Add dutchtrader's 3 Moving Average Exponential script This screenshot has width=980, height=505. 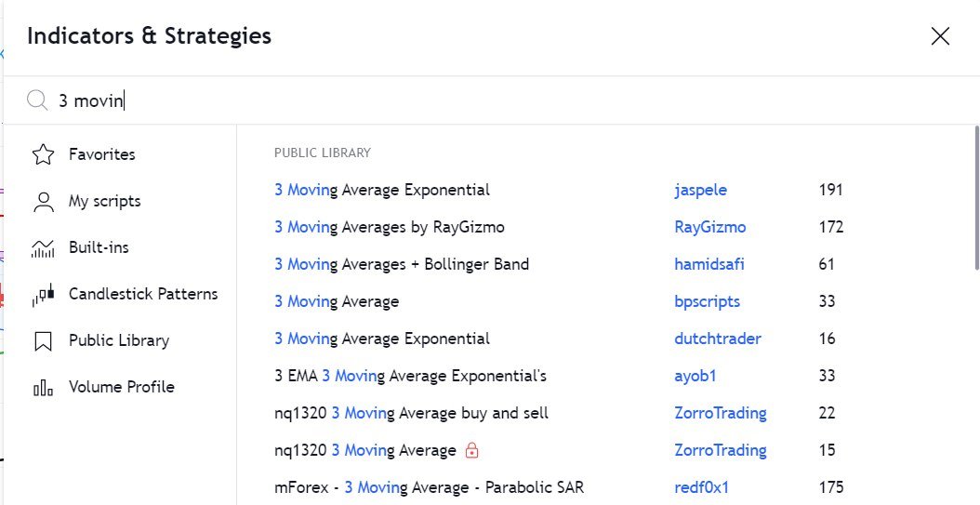tap(382, 339)
